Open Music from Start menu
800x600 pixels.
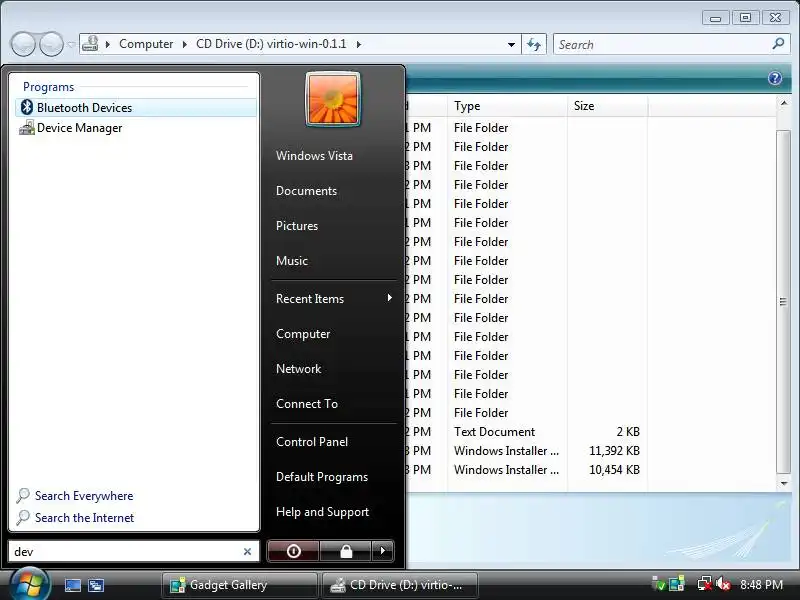click(292, 261)
